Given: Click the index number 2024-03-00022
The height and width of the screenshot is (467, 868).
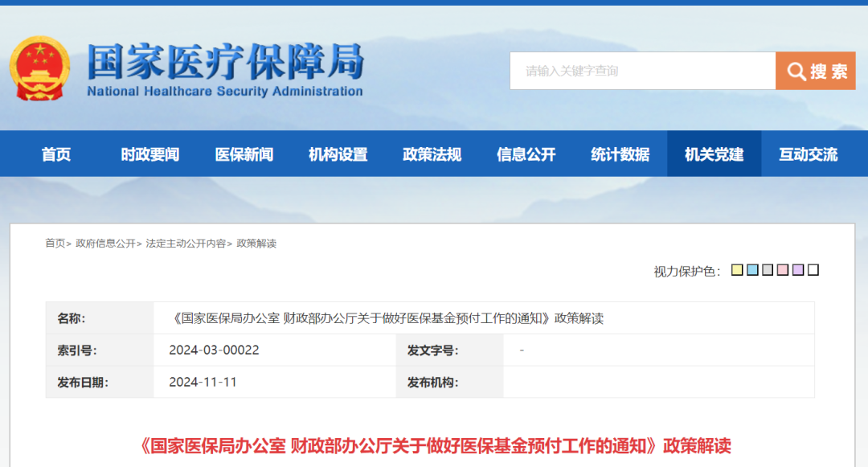Looking at the screenshot, I should click(x=214, y=350).
